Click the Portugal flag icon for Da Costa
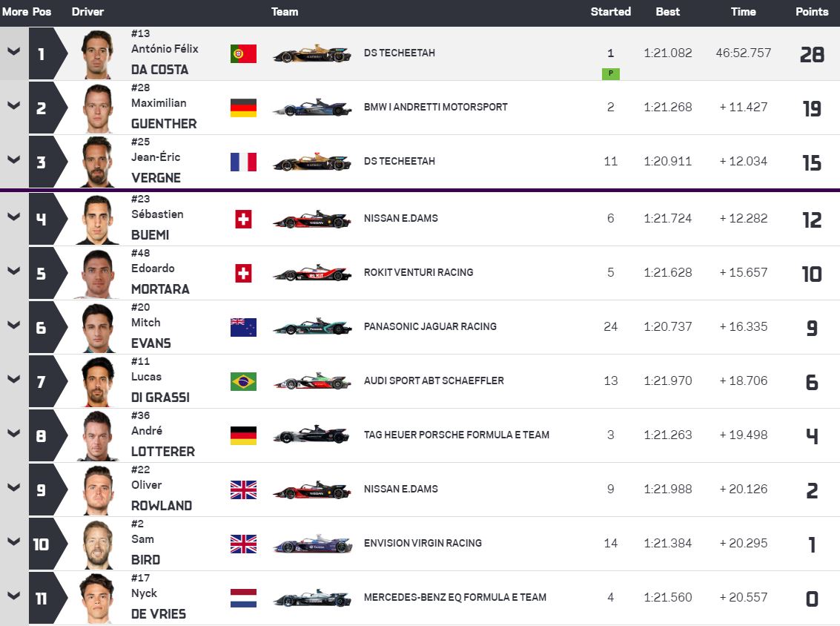This screenshot has height=626, width=840. pos(243,53)
